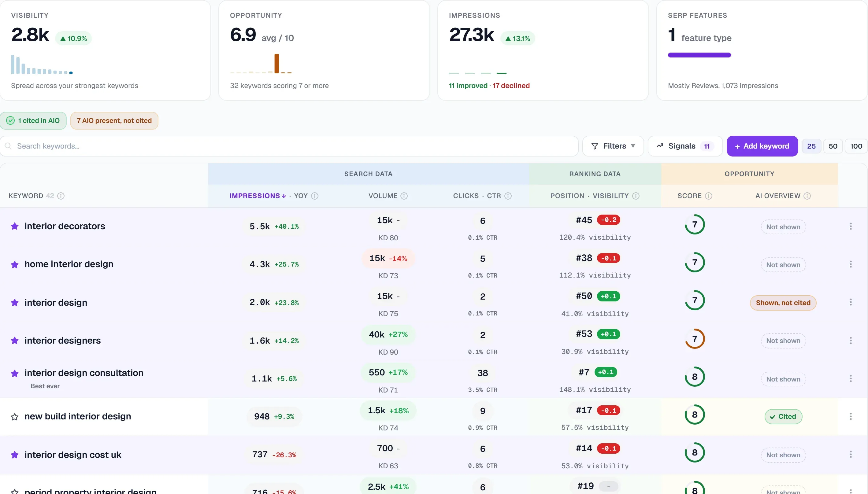Open the Filters dropdown
868x494 pixels.
pyautogui.click(x=613, y=146)
